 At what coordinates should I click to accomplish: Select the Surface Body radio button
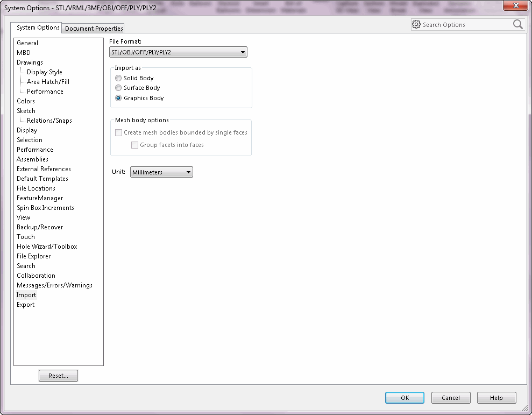118,88
